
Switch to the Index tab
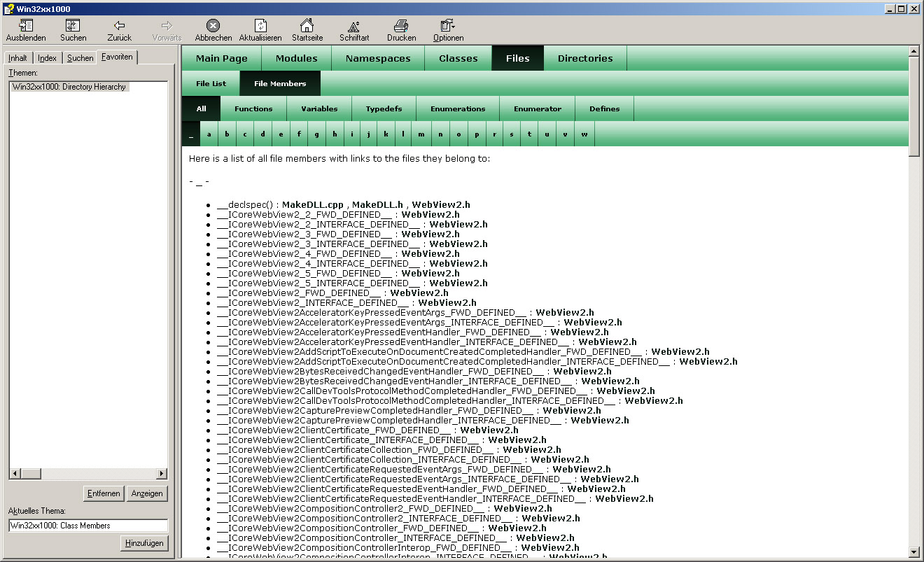(48, 58)
